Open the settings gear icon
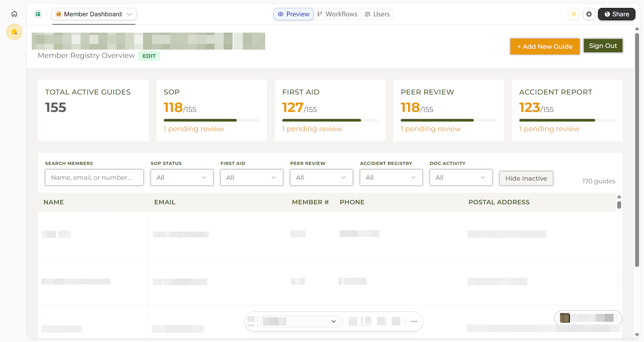 tap(589, 14)
